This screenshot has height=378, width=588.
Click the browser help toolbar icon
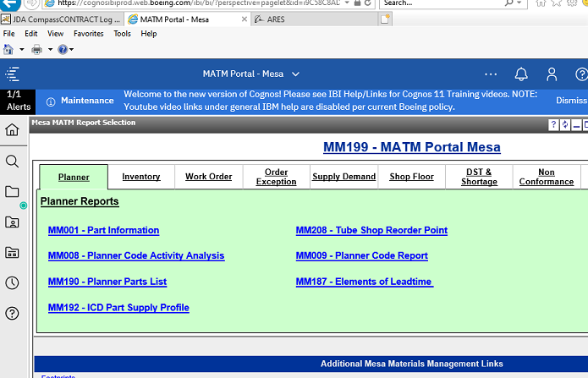[x=63, y=49]
